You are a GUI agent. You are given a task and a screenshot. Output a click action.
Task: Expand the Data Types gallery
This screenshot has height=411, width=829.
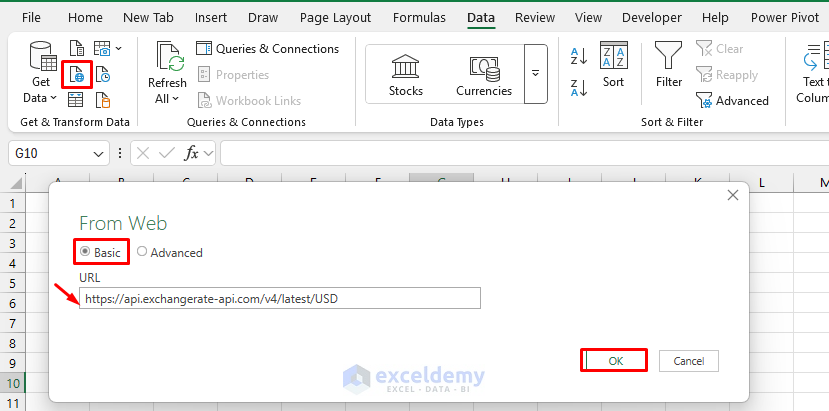[x=536, y=74]
